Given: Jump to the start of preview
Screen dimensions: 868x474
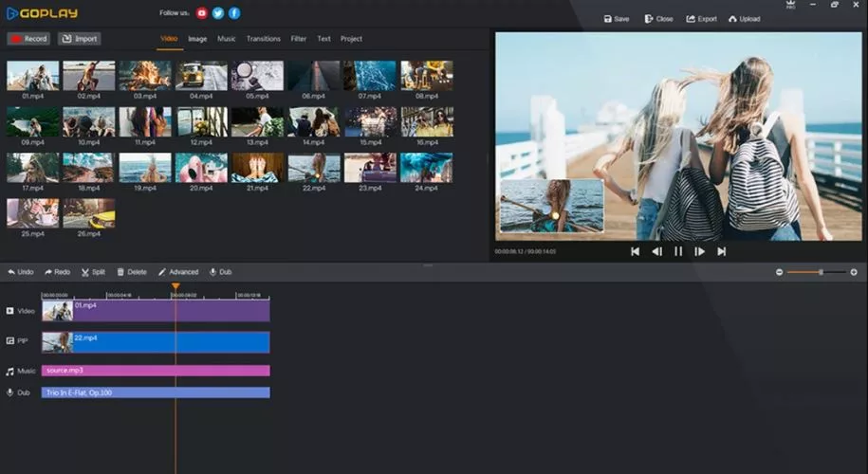Looking at the screenshot, I should point(635,251).
